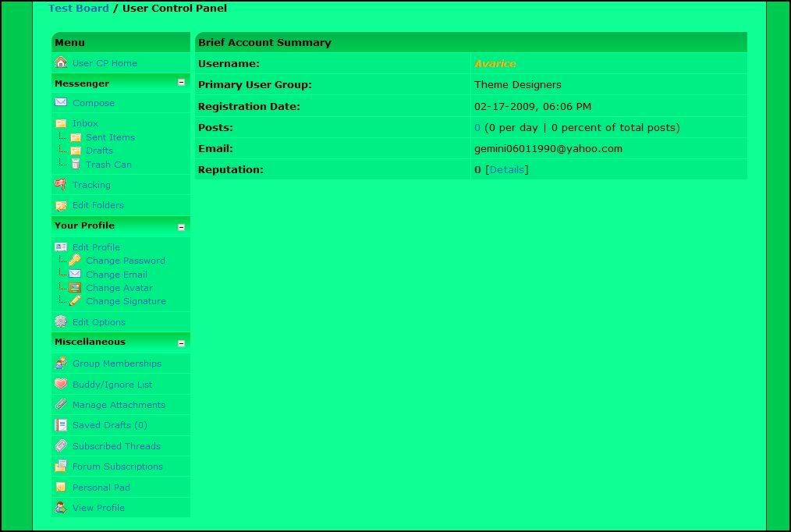Click the User CP Home house icon
The height and width of the screenshot is (532, 791).
[x=61, y=62]
